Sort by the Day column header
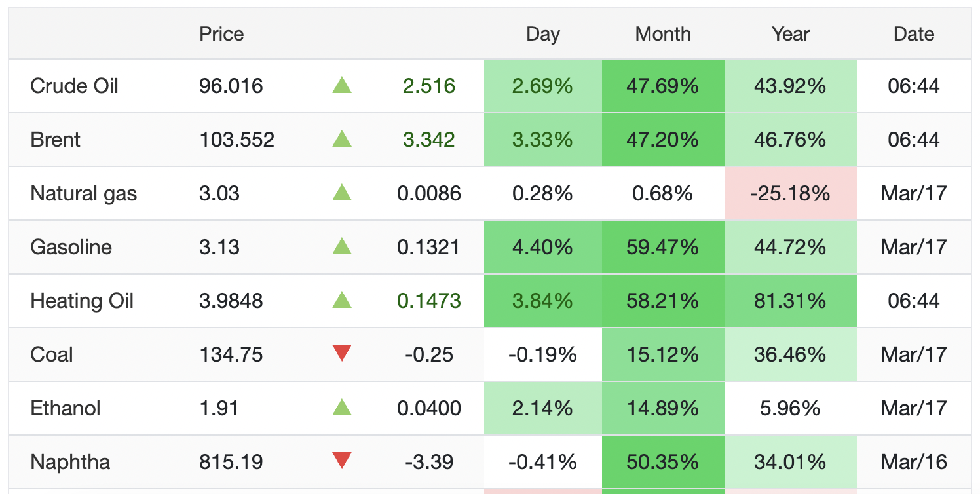The image size is (980, 494). pyautogui.click(x=543, y=34)
